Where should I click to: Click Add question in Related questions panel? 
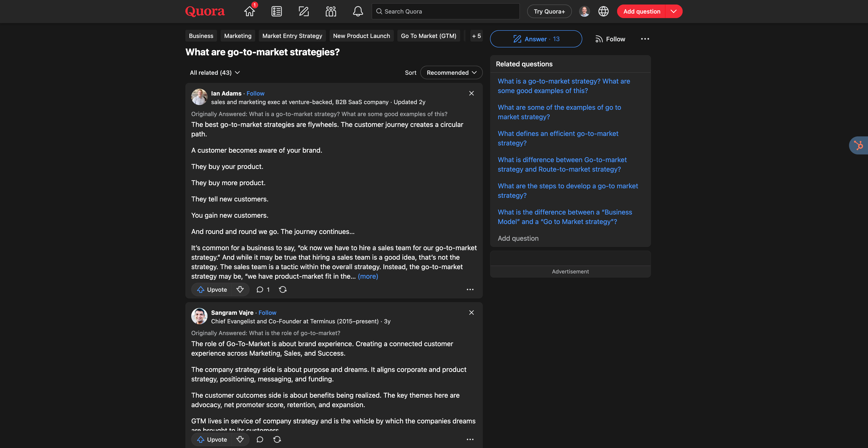518,238
